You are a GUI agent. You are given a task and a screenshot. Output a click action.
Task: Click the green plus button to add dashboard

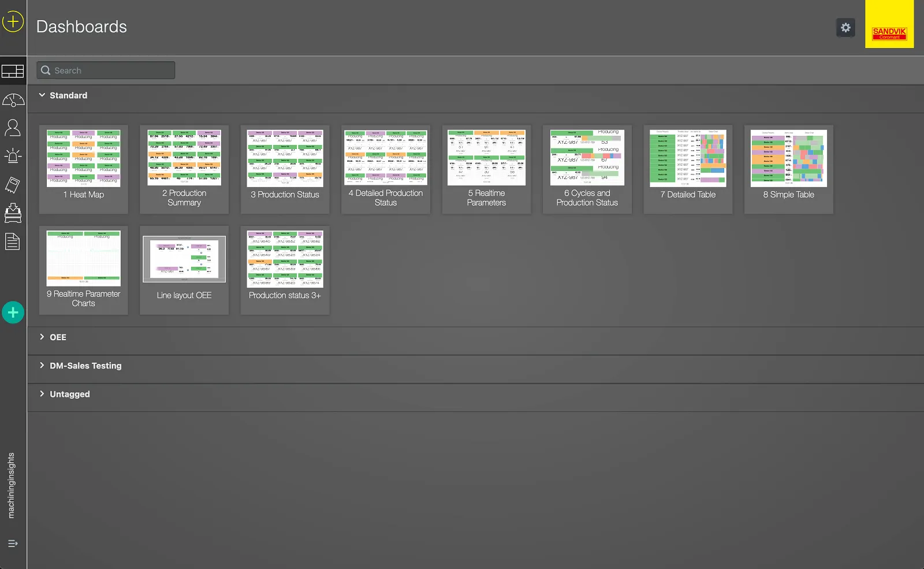13,312
